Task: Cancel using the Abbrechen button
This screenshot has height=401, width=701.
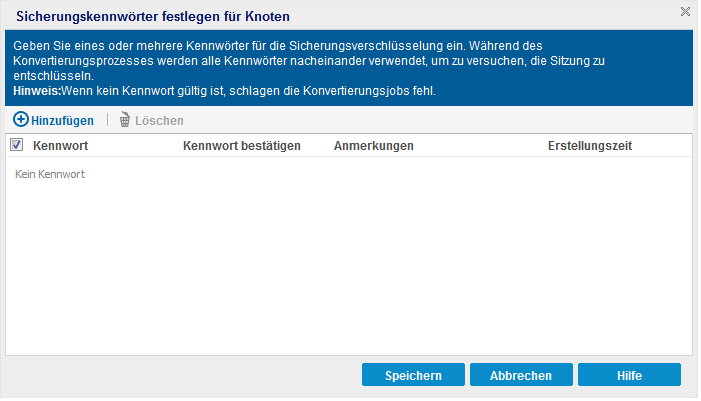Action: click(x=521, y=375)
